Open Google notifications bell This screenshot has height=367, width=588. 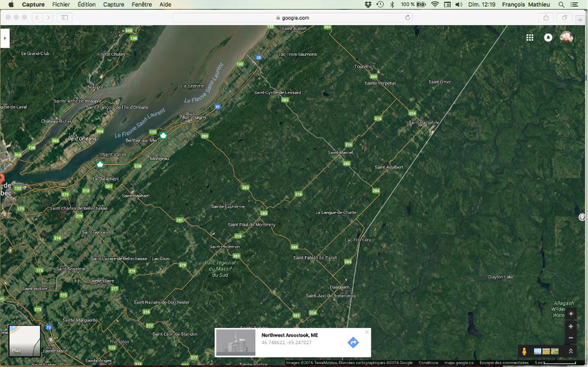[x=548, y=37]
